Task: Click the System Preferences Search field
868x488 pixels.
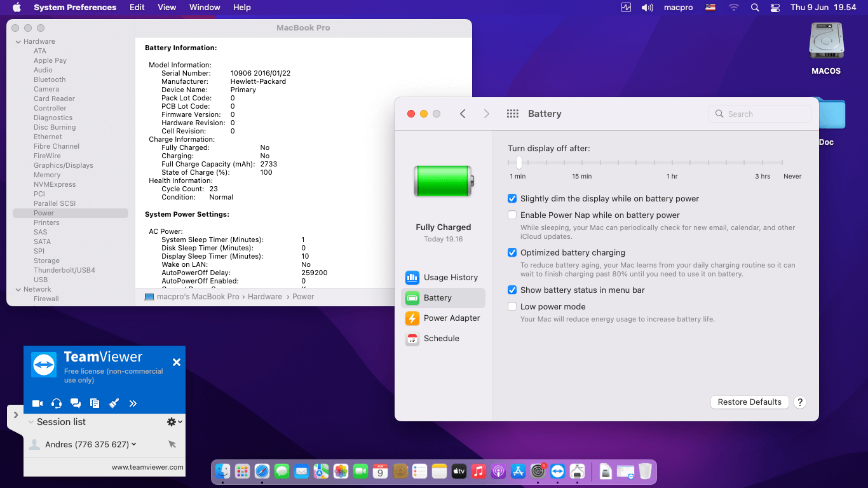Action: click(x=760, y=114)
